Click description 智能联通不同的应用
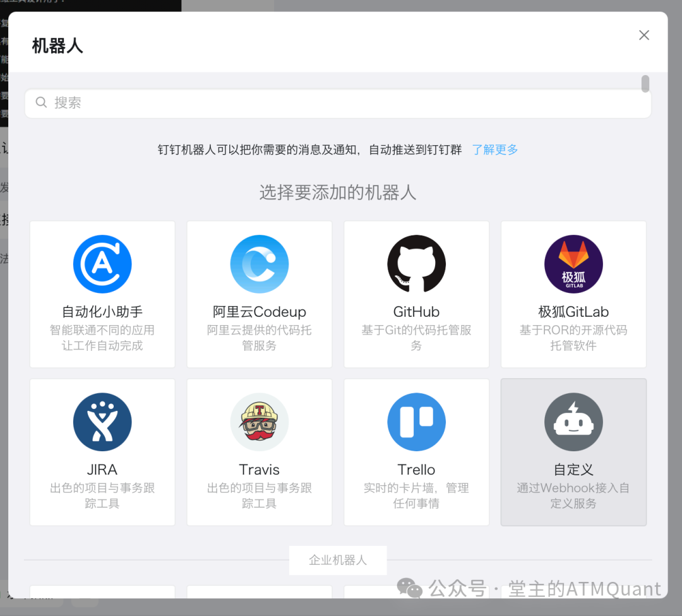Image resolution: width=682 pixels, height=616 pixels. pyautogui.click(x=102, y=330)
